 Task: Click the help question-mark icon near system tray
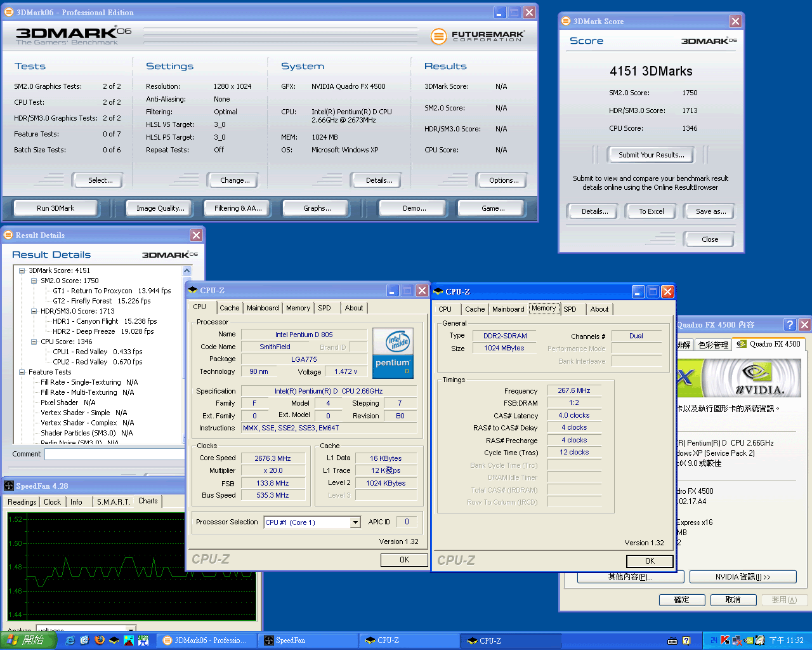(x=686, y=640)
